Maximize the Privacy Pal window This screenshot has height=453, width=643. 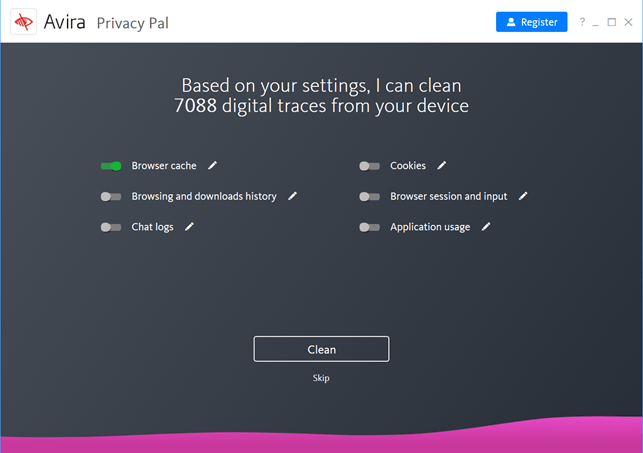coord(611,22)
